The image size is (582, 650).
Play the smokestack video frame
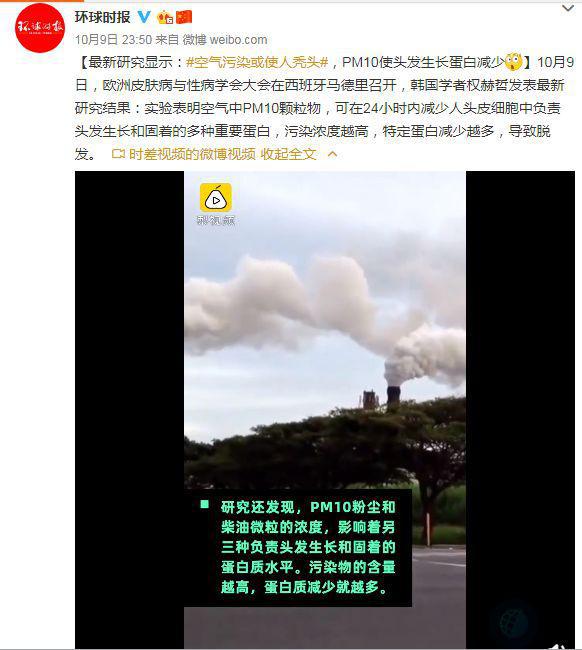click(325, 332)
